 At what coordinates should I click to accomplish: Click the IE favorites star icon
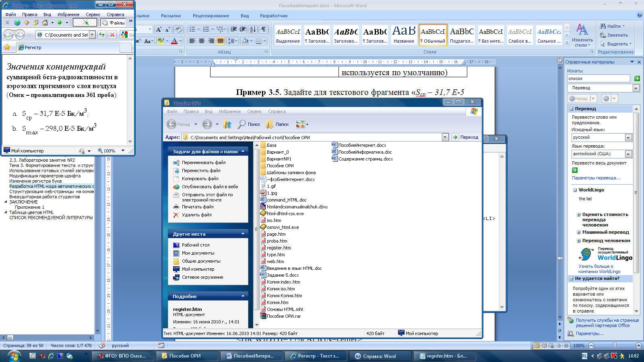tap(7, 47)
